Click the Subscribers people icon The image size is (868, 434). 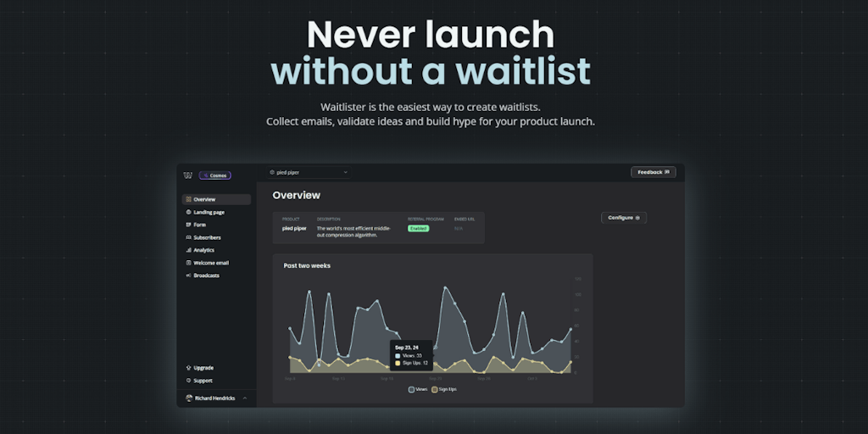[189, 237]
